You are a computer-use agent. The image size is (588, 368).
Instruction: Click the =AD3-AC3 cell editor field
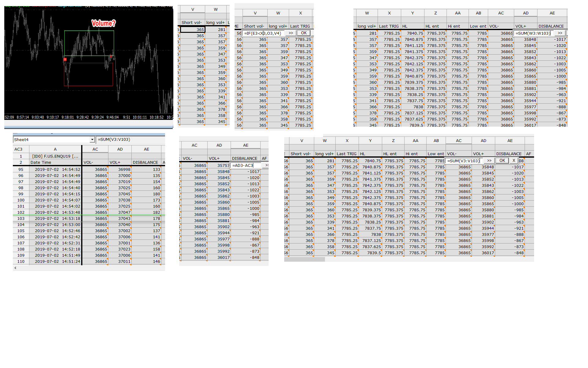tap(246, 166)
